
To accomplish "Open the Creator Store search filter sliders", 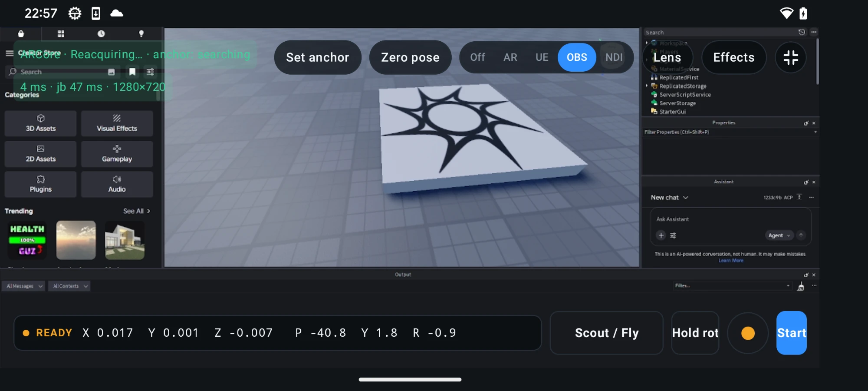I will 150,72.
